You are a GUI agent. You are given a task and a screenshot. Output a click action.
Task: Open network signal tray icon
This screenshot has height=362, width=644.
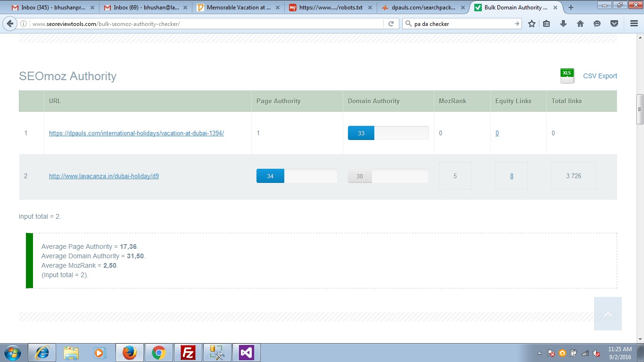click(585, 353)
